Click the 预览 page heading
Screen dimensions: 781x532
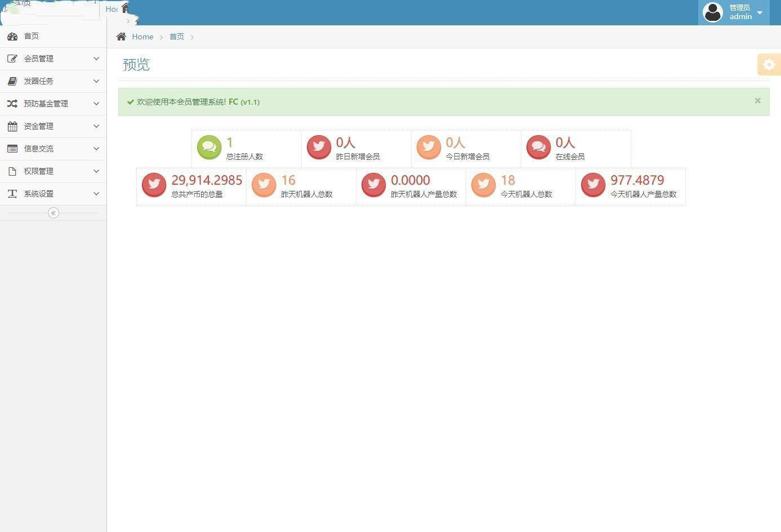(136, 65)
